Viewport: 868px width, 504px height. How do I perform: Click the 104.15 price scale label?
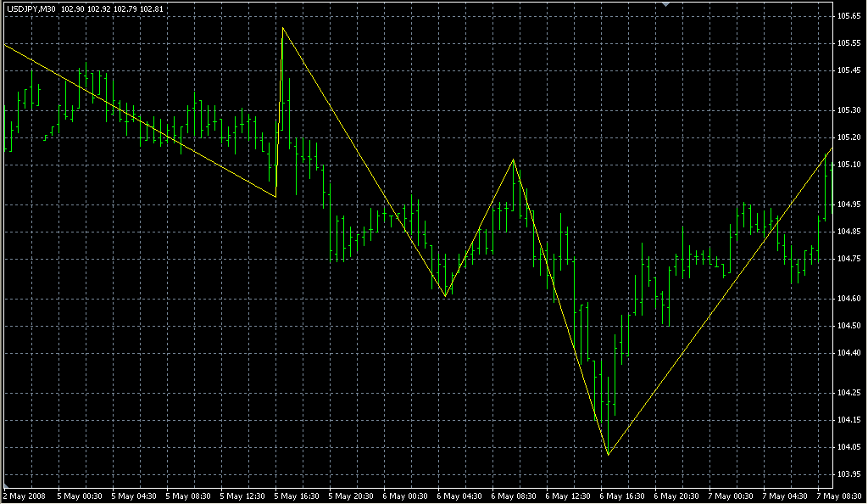[849, 420]
